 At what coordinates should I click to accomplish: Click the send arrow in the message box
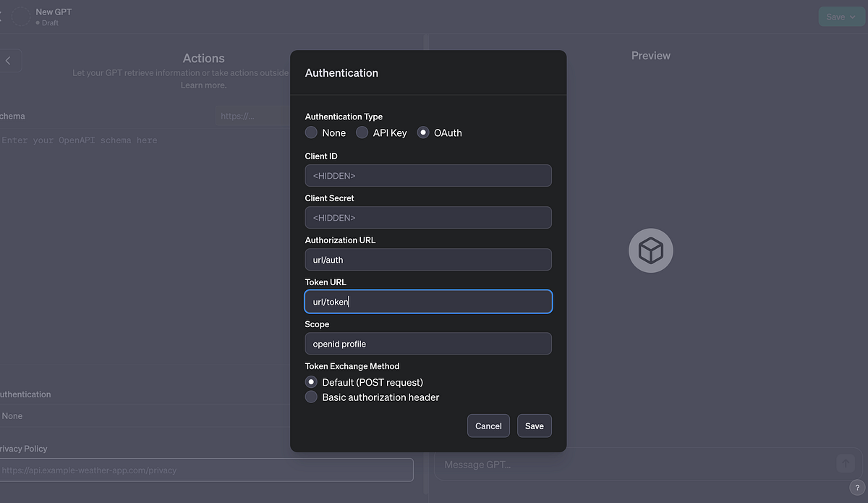pyautogui.click(x=845, y=463)
